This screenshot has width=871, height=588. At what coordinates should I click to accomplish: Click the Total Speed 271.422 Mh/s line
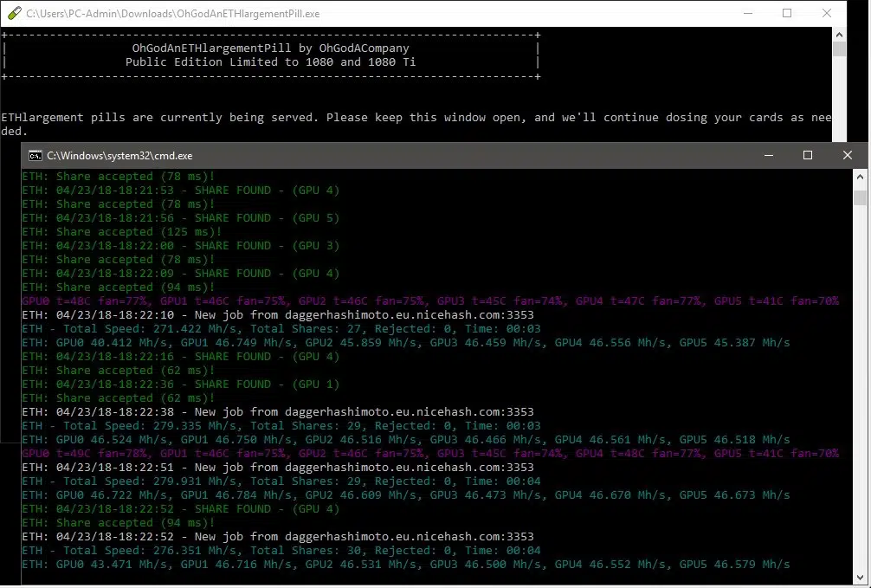point(281,329)
